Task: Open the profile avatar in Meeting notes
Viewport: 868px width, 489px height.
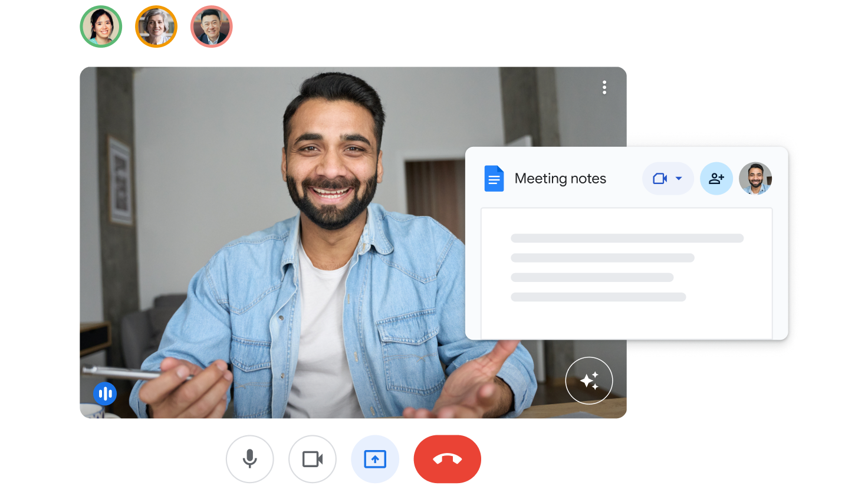Action: click(x=755, y=179)
